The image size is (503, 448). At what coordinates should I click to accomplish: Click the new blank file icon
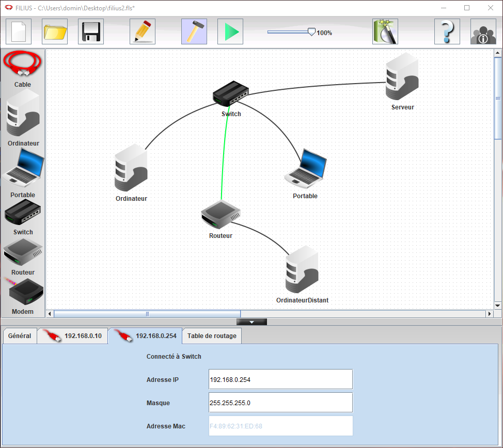click(x=19, y=31)
